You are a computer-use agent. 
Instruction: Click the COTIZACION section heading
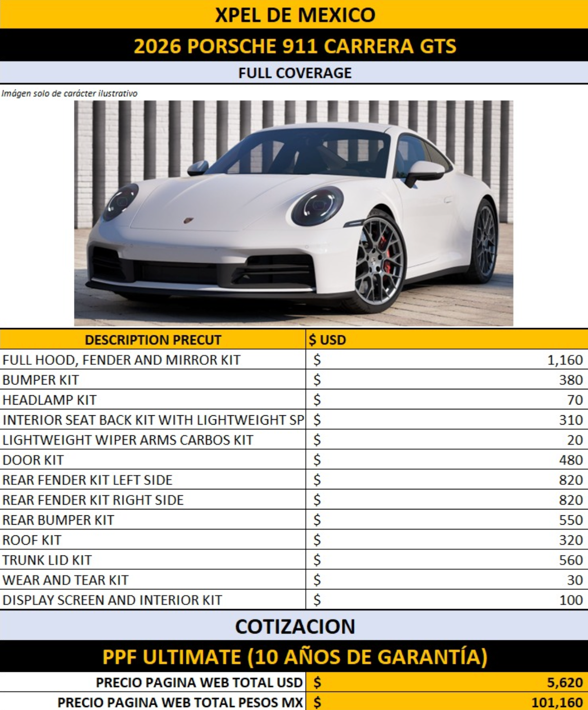coord(294,626)
